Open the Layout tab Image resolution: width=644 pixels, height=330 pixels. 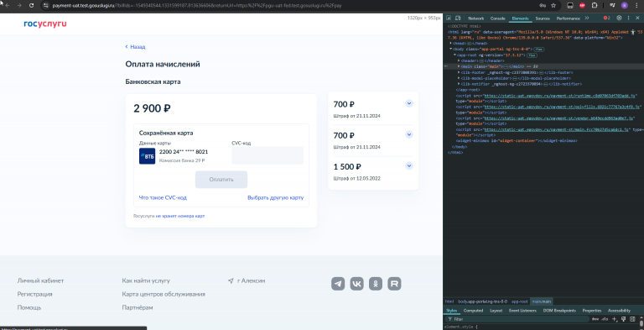(496, 311)
